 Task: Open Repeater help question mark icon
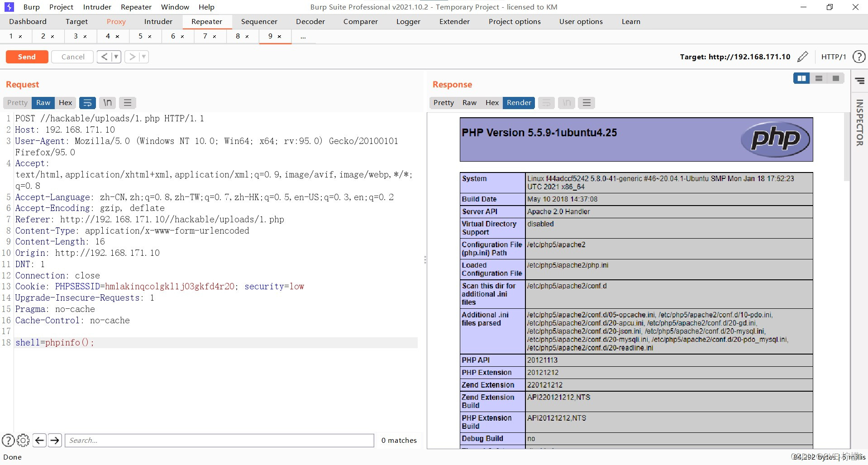(x=859, y=57)
